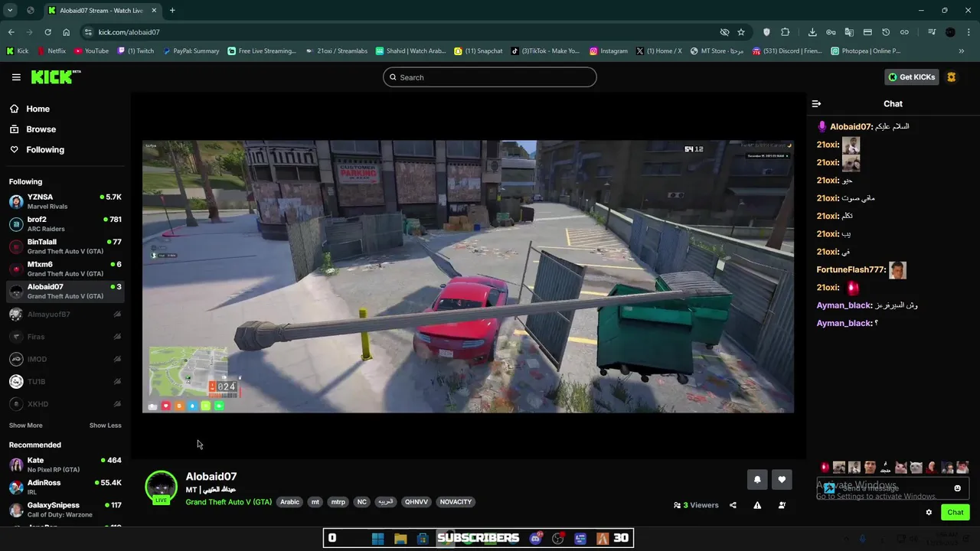Expand following list with Show More

pos(26,425)
